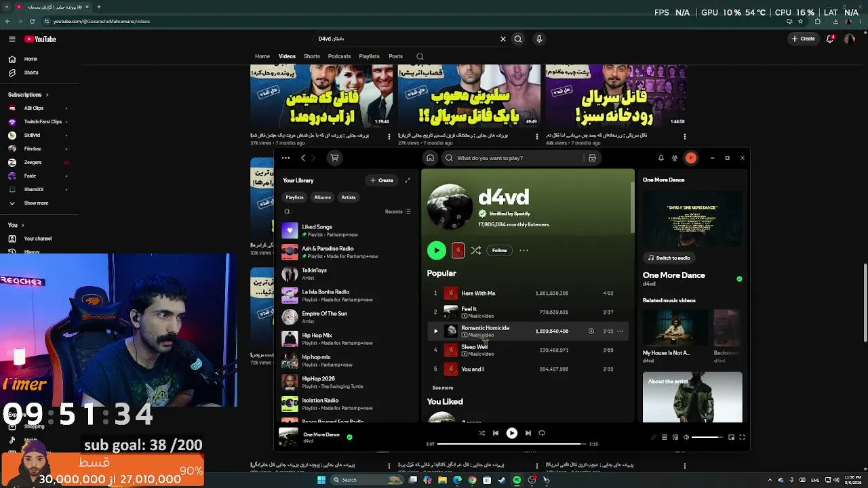Open Spotify notifications bell
Image resolution: width=868 pixels, height=488 pixels.
coord(661,158)
